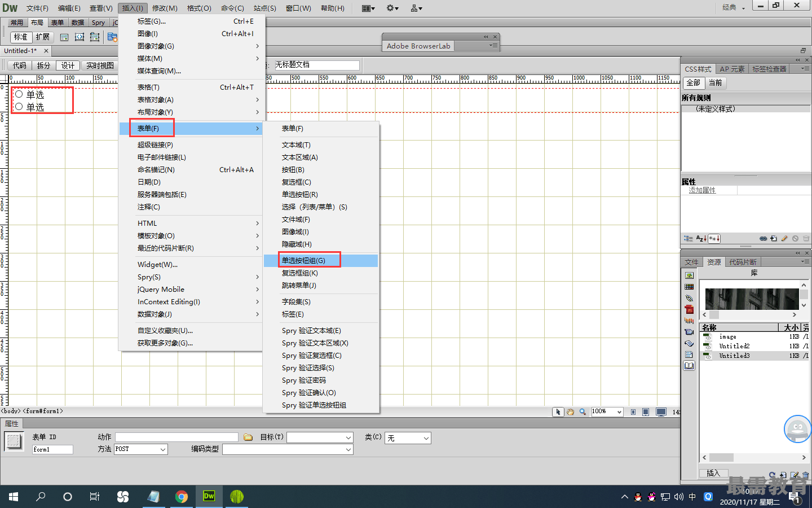This screenshot has width=812, height=508.
Task: Open the 类(C) class dropdown
Action: 408,438
